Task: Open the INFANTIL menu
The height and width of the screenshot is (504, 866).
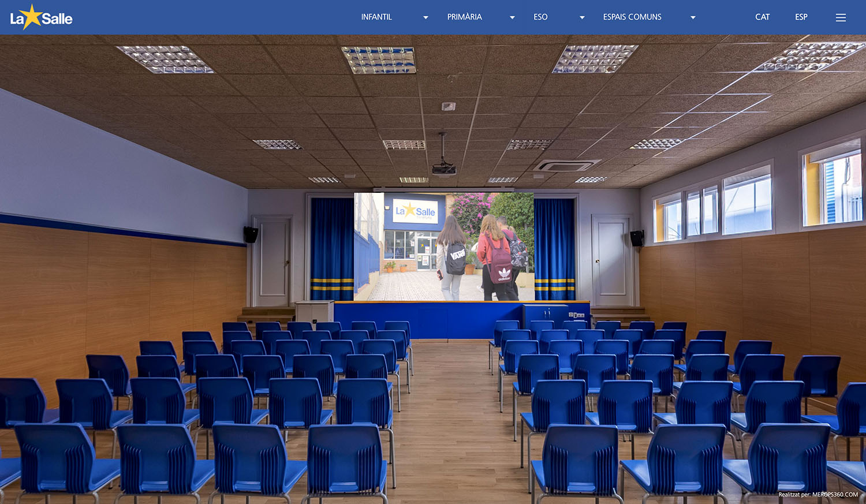Action: tap(376, 17)
